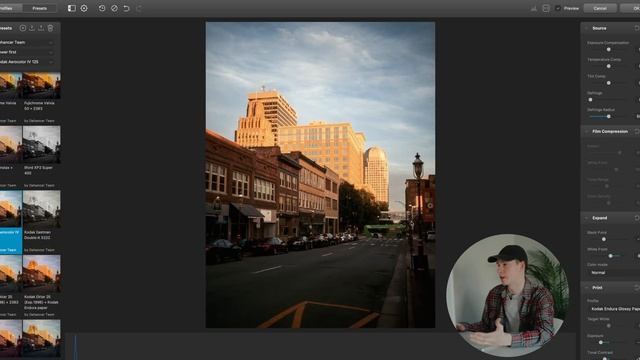Select the Fujichrome Velvia 50 preset thumbnail
The height and width of the screenshot is (360, 640).
tap(42, 86)
